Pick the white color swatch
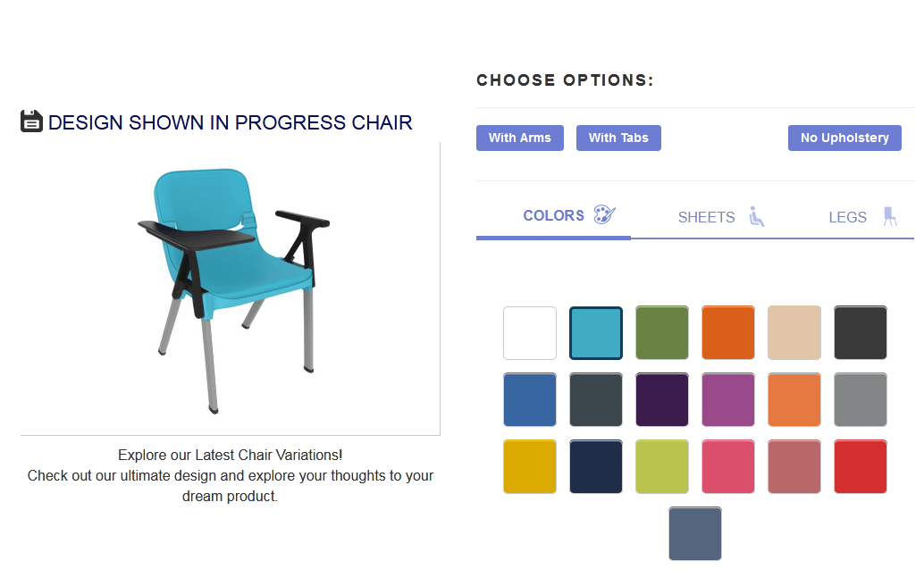The height and width of the screenshot is (586, 924). pyautogui.click(x=530, y=333)
